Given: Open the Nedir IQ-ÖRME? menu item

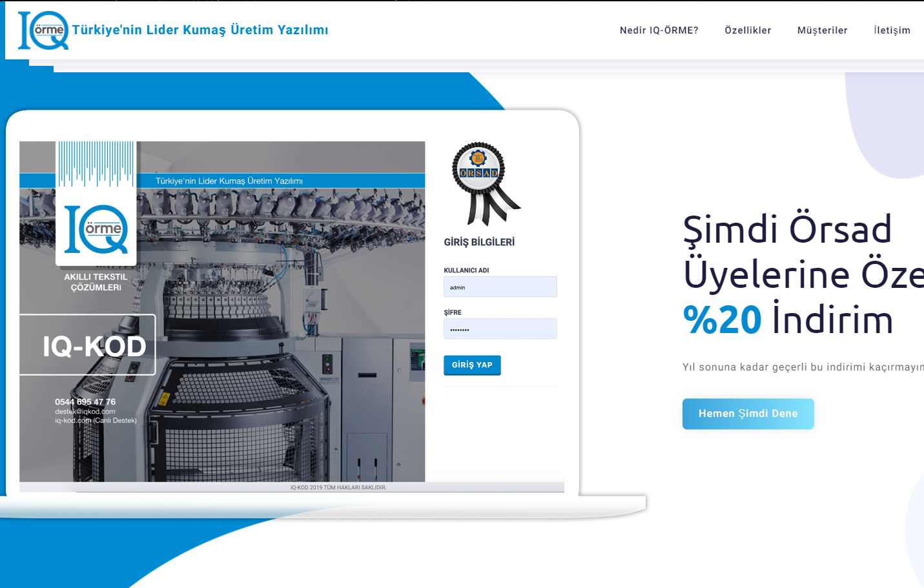Looking at the screenshot, I should (659, 30).
